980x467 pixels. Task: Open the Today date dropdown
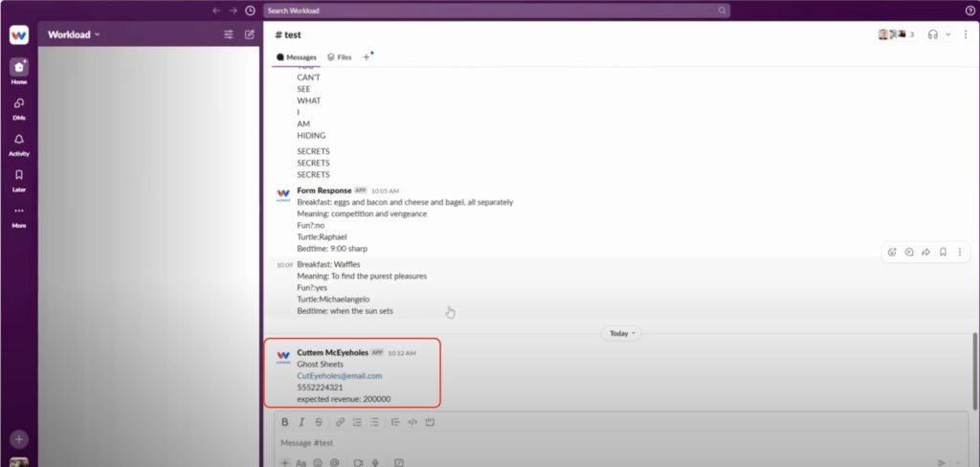(x=621, y=333)
